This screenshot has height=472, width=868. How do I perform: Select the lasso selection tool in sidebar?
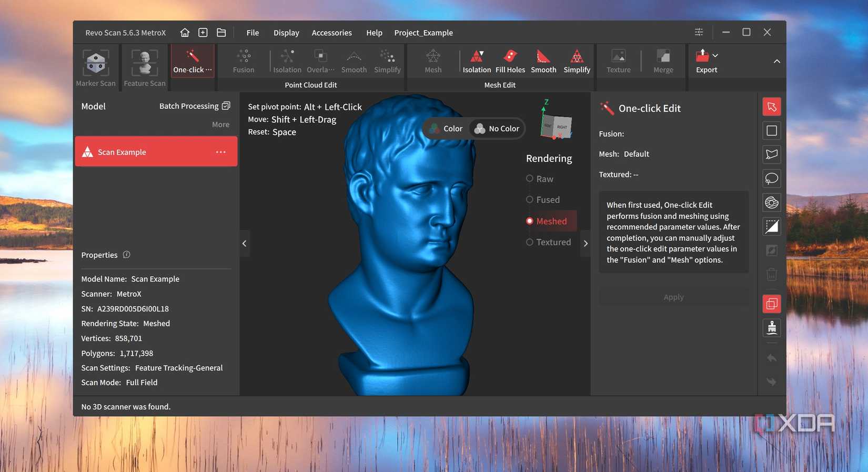(772, 178)
